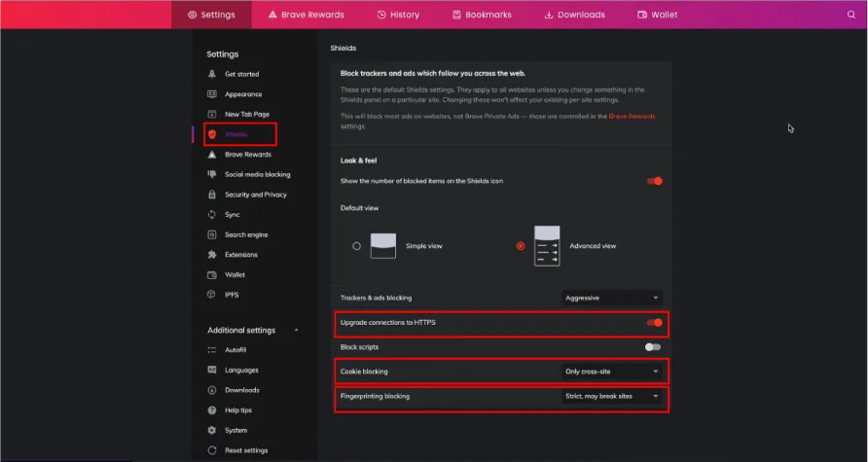Screen dimensions: 868x462
Task: Switch to the Wallet tab label
Action: click(x=665, y=15)
